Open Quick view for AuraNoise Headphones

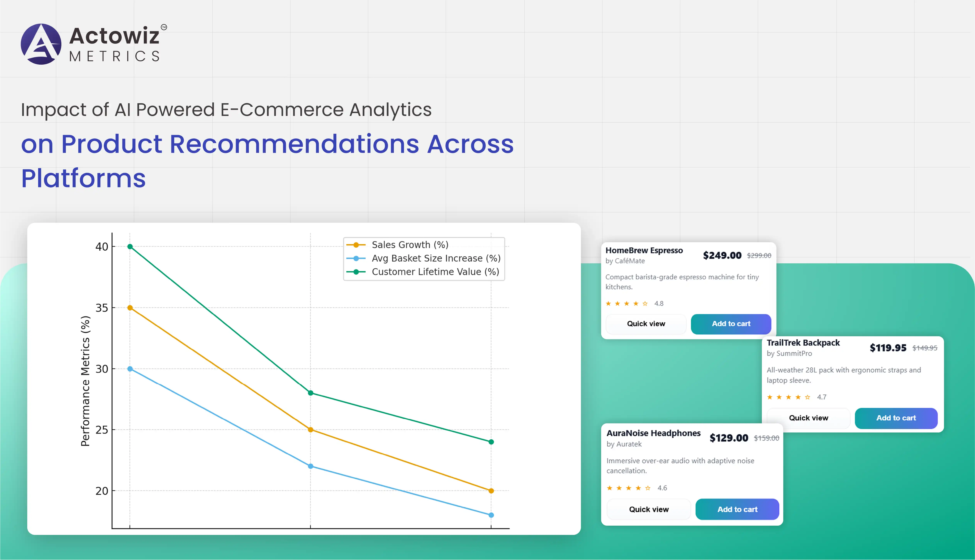tap(649, 510)
